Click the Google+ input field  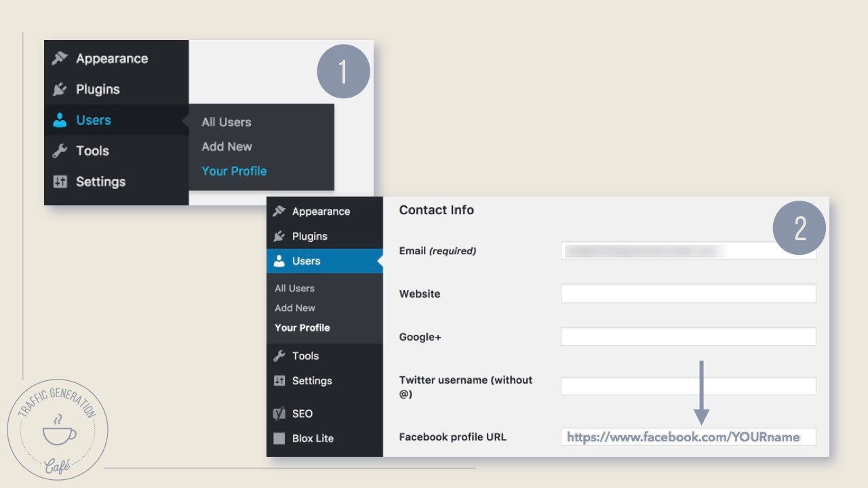[x=688, y=336]
